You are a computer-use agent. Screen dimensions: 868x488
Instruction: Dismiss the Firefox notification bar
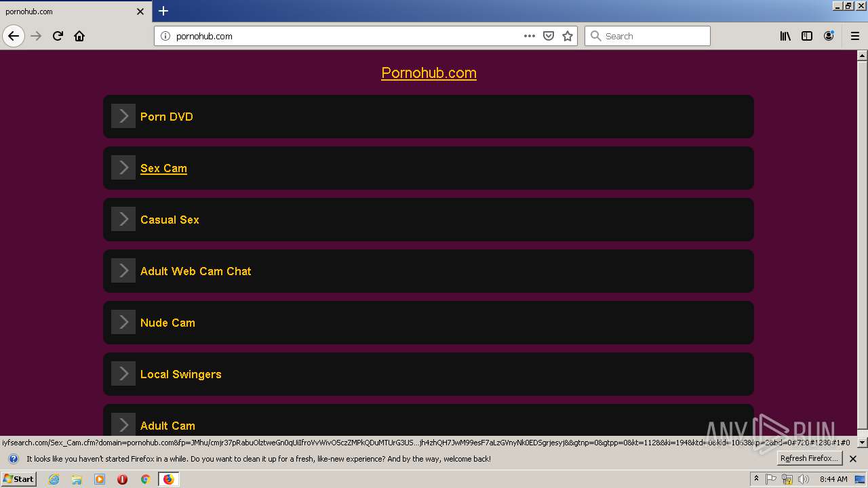pyautogui.click(x=853, y=459)
